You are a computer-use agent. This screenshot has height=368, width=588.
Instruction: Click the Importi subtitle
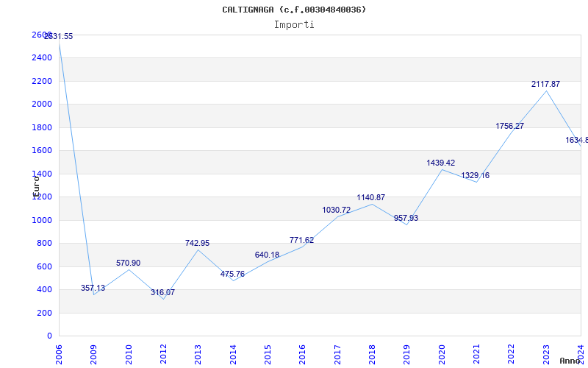pos(294,25)
